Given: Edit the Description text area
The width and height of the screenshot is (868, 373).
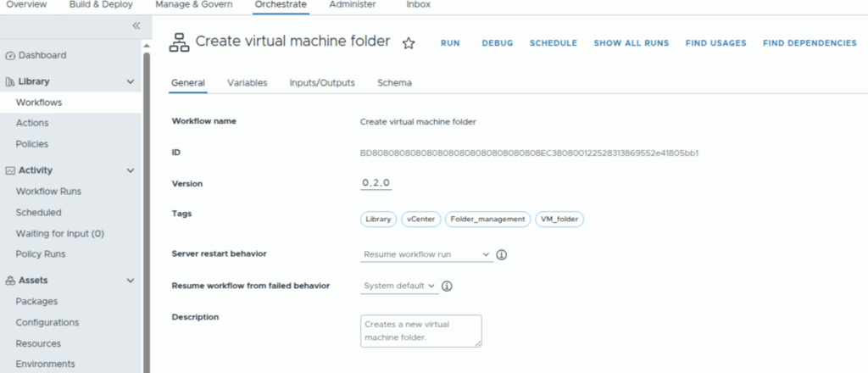Looking at the screenshot, I should coord(420,331).
